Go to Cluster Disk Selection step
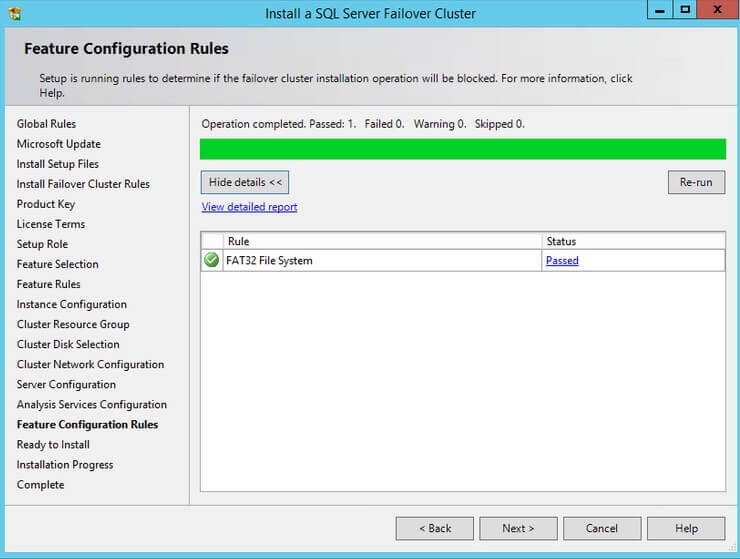 [68, 344]
